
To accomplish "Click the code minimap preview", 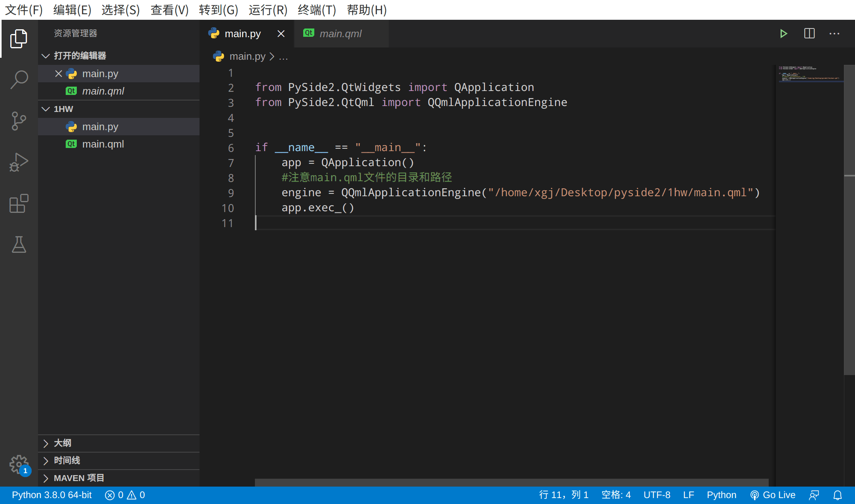I will (x=809, y=74).
